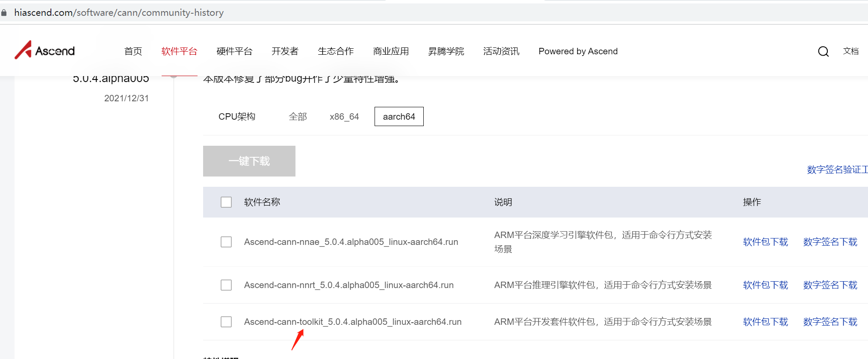The width and height of the screenshot is (868, 359).
Task: Check the Ascend-cann-nnrt package checkbox
Action: 226,285
